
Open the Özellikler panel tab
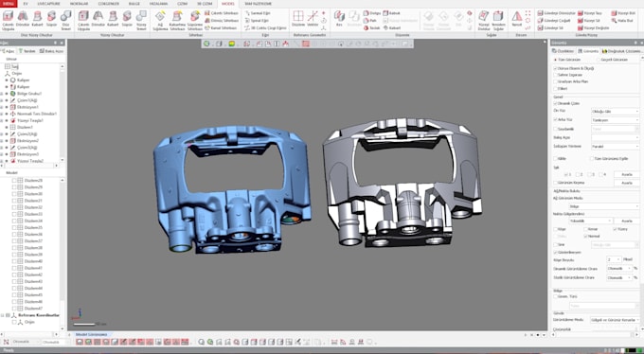pyautogui.click(x=563, y=51)
